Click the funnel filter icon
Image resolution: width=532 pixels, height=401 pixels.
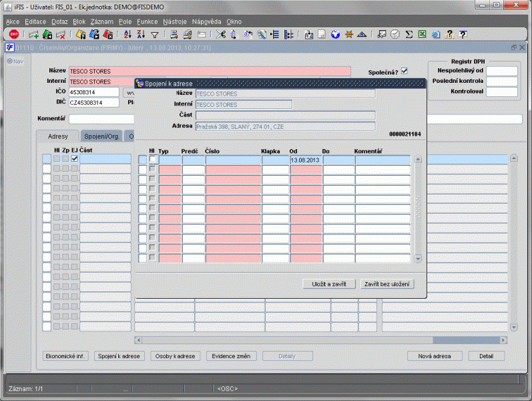pos(154,34)
